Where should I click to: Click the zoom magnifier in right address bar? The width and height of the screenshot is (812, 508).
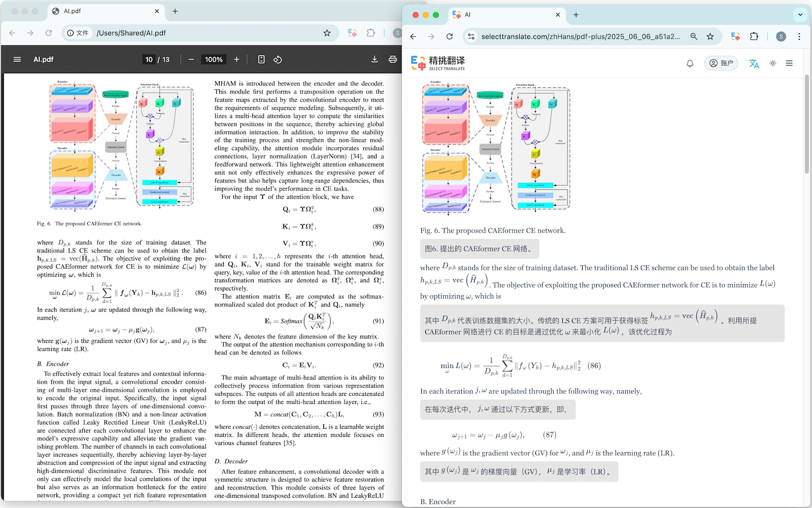pyautogui.click(x=694, y=37)
